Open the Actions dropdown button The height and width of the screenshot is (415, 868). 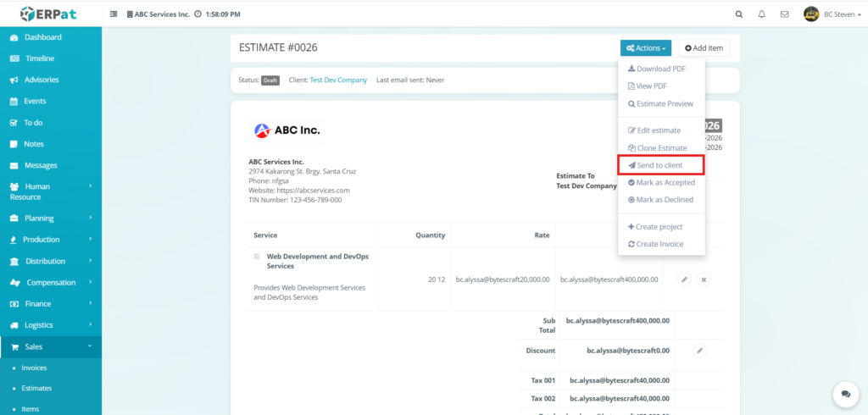click(645, 48)
